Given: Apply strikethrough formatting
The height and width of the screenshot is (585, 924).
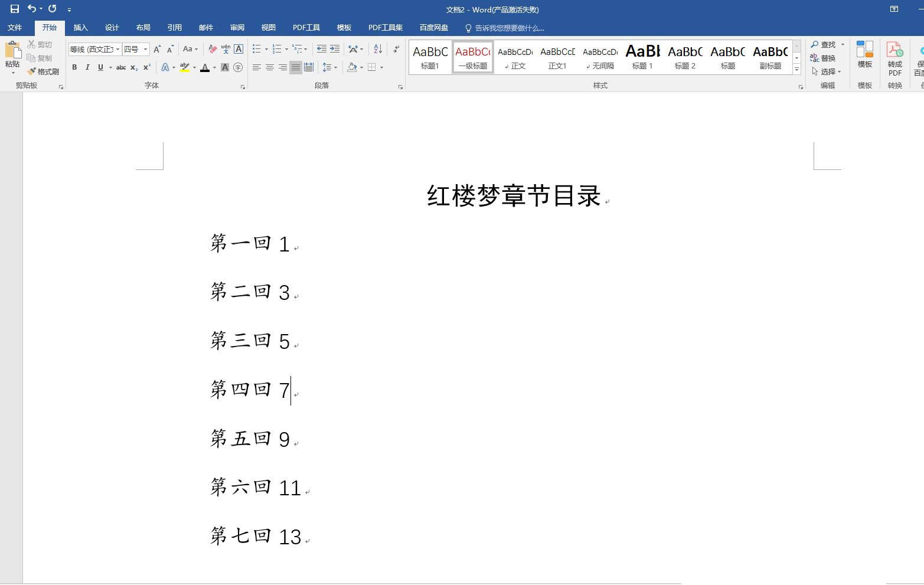Looking at the screenshot, I should coord(120,67).
